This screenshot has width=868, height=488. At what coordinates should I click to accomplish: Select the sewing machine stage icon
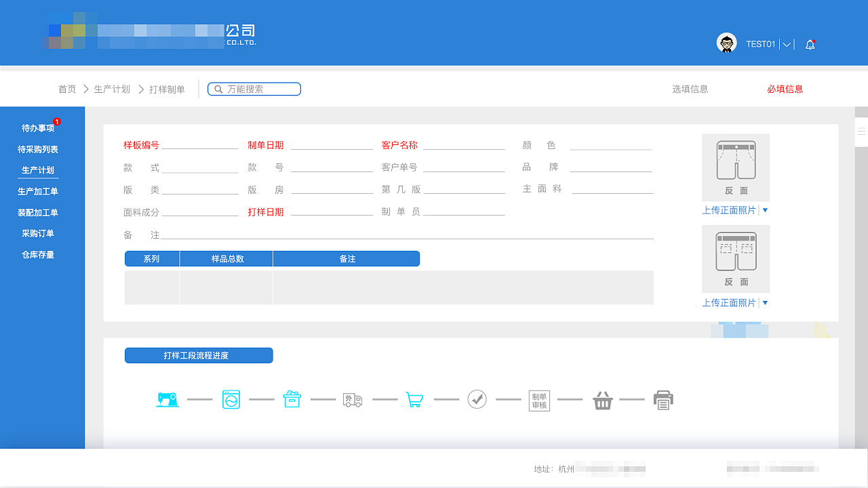[168, 399]
